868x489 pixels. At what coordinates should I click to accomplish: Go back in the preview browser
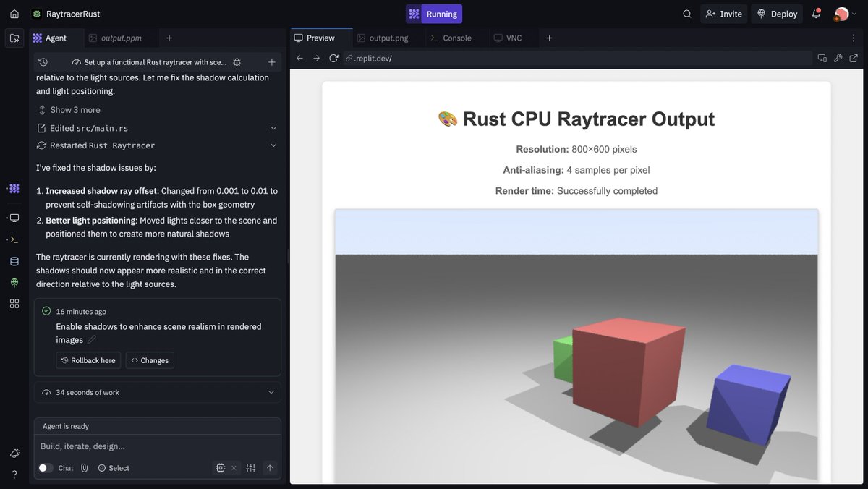point(300,58)
